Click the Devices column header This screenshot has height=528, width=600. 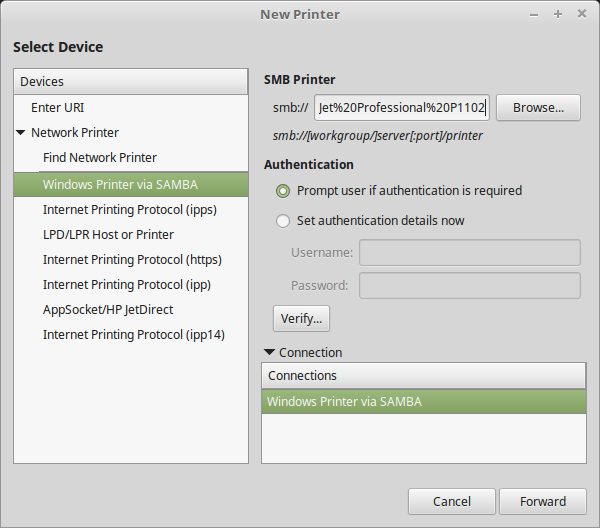(130, 81)
